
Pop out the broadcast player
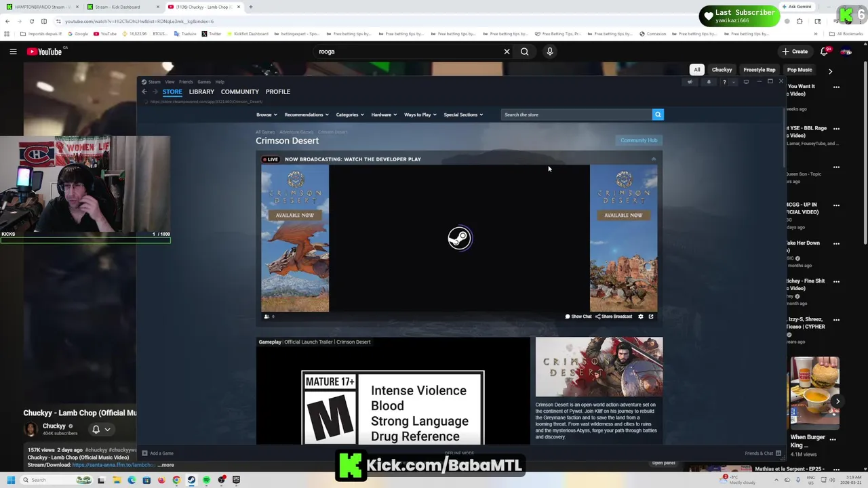651,317
